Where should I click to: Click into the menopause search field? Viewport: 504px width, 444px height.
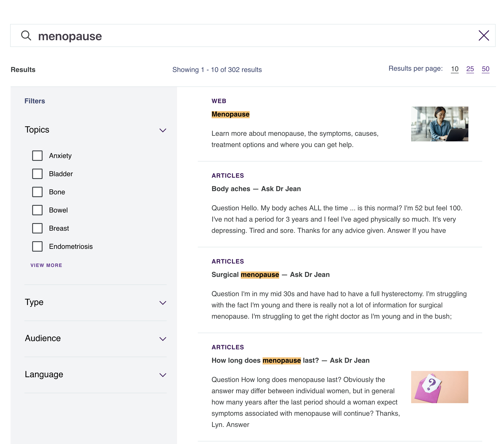252,35
